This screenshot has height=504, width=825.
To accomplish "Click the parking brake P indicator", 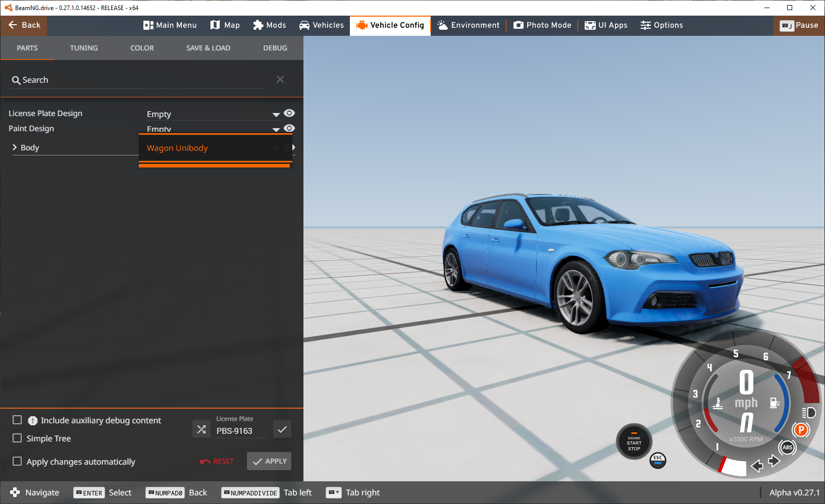I will 801,430.
